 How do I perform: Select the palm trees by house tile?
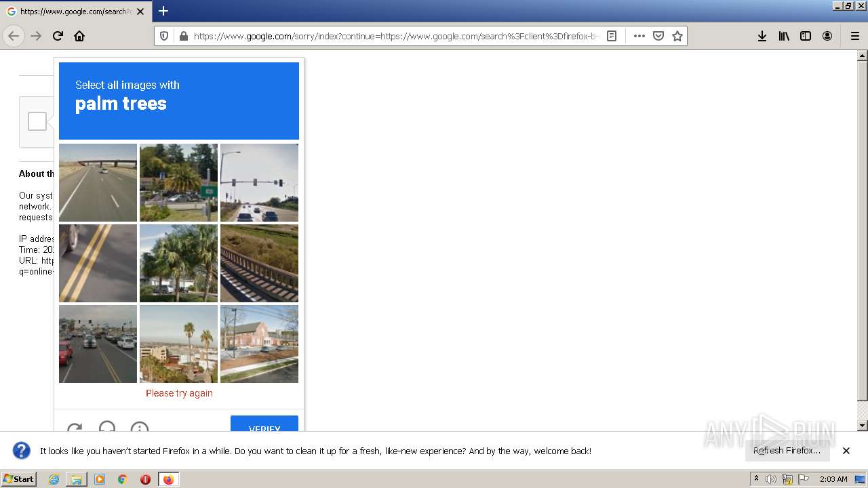tap(178, 263)
